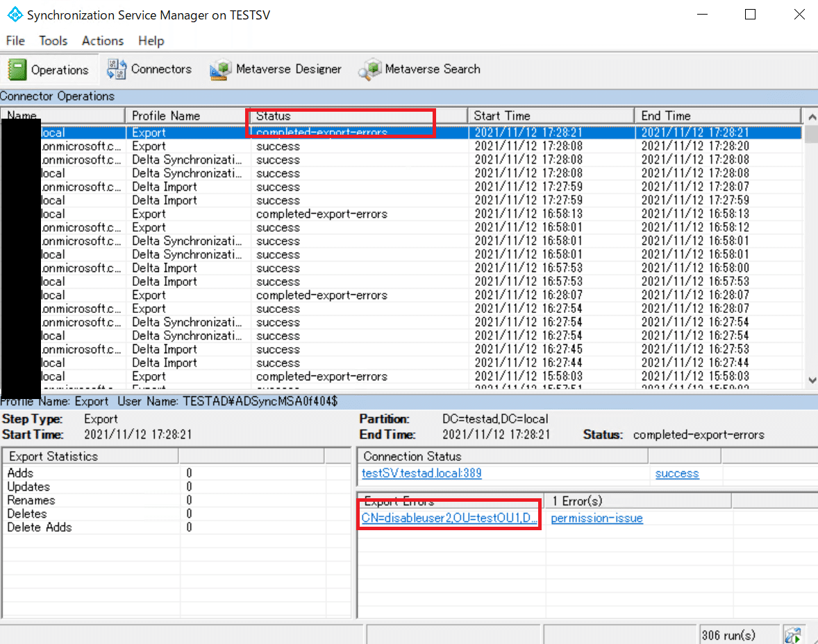Open the CN=disableuser2 export error link
This screenshot has height=644, width=818.
449,518
